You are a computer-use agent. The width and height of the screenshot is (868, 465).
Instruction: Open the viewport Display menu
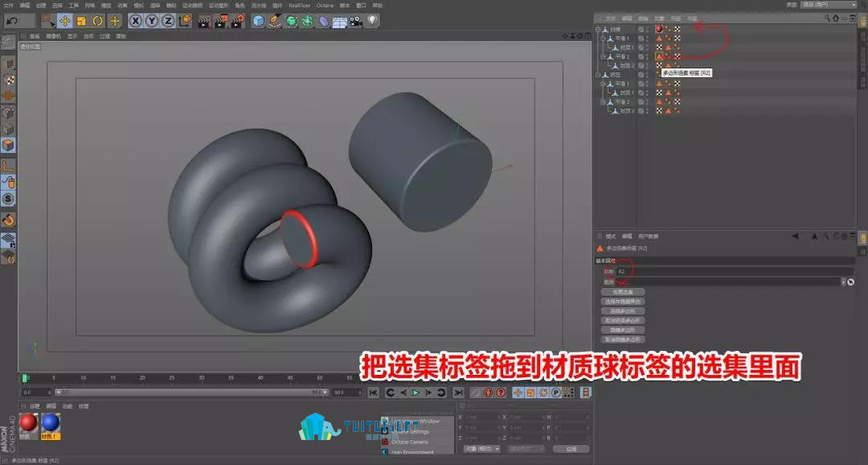tap(72, 36)
